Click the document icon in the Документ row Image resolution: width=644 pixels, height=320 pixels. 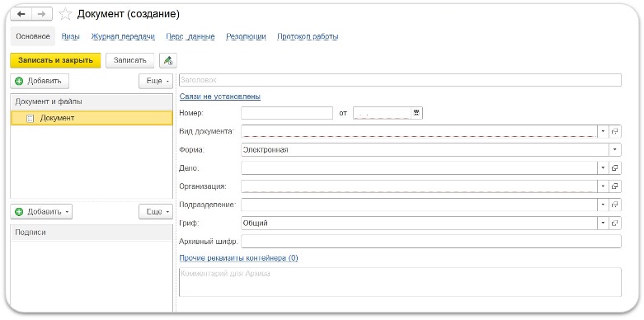[x=30, y=119]
